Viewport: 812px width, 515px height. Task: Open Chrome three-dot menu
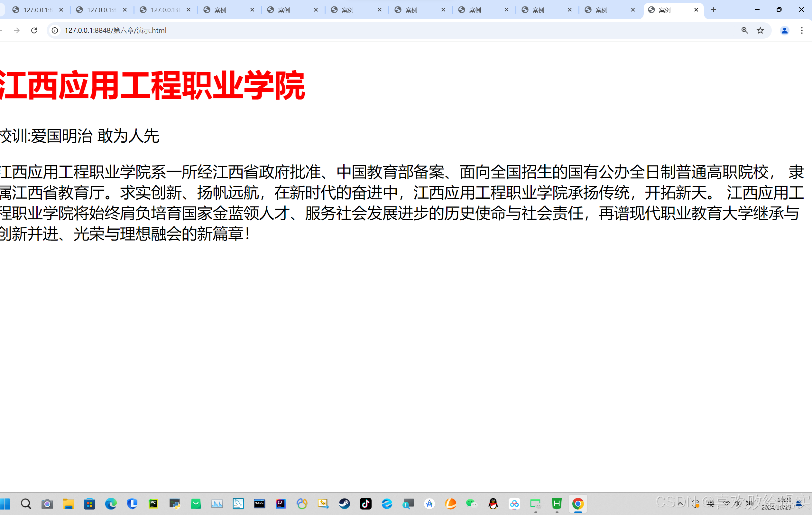pyautogui.click(x=802, y=30)
